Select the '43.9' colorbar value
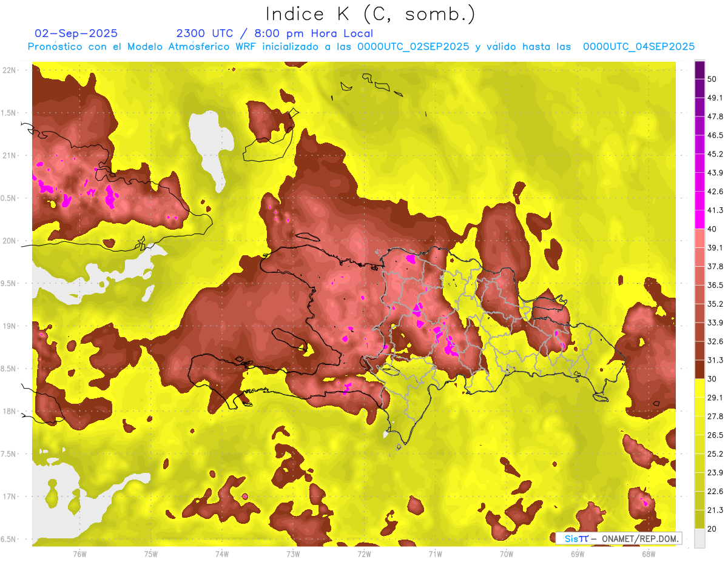 pos(715,173)
